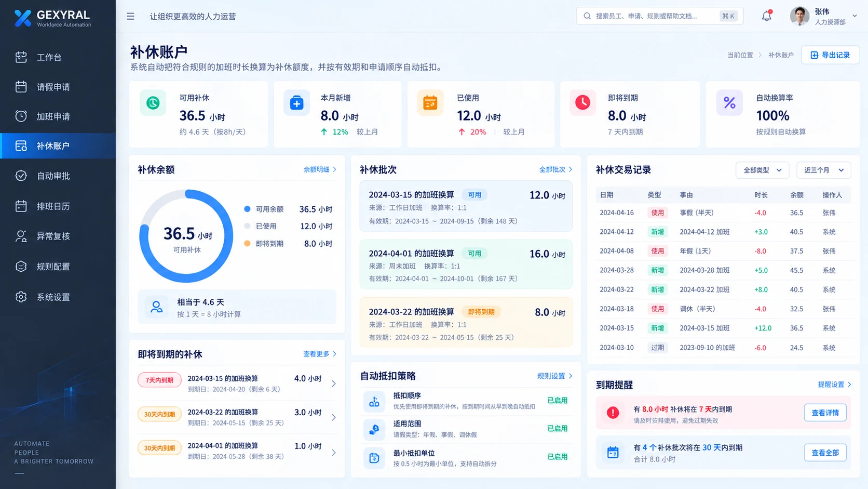Click the green clock icon for 可用补休

(x=153, y=103)
